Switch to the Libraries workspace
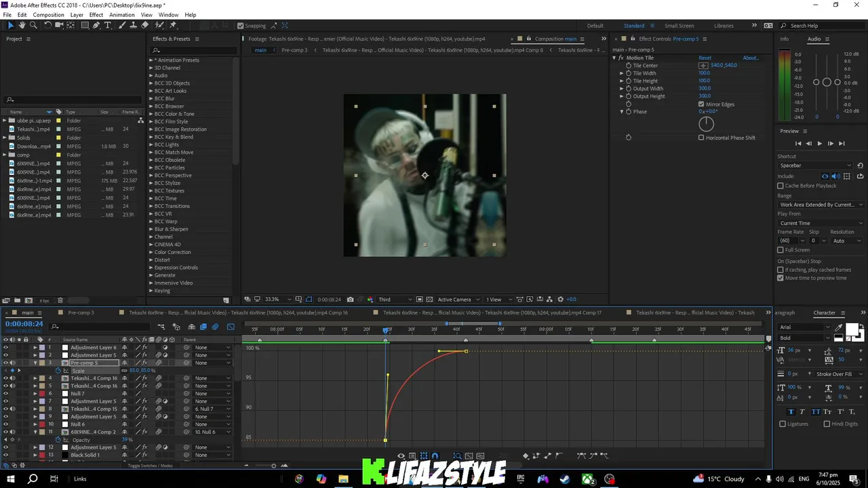Image resolution: width=868 pixels, height=488 pixels. coord(724,26)
